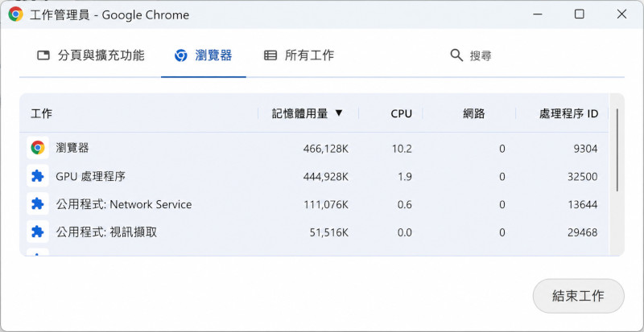This screenshot has width=644, height=332.
Task: Click process ID 13644
Action: [x=582, y=204]
